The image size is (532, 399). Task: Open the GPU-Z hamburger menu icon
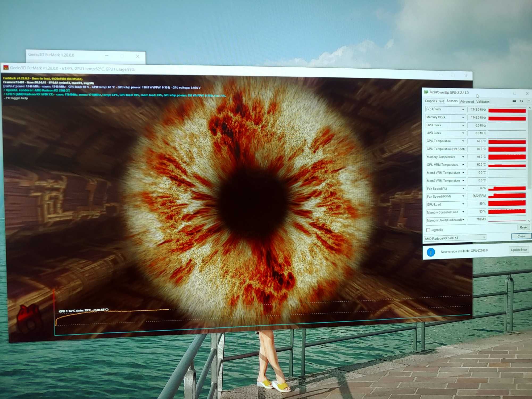click(x=529, y=101)
